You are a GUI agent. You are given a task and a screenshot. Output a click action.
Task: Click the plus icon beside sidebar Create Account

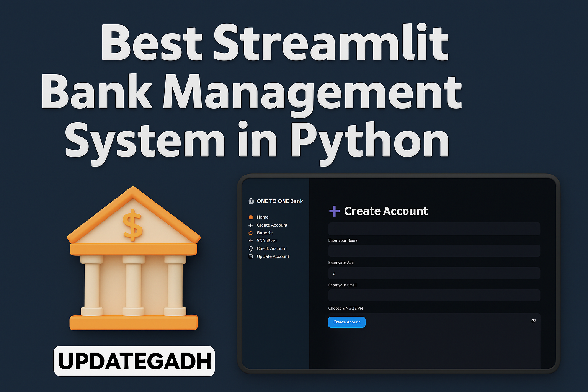coord(251,225)
